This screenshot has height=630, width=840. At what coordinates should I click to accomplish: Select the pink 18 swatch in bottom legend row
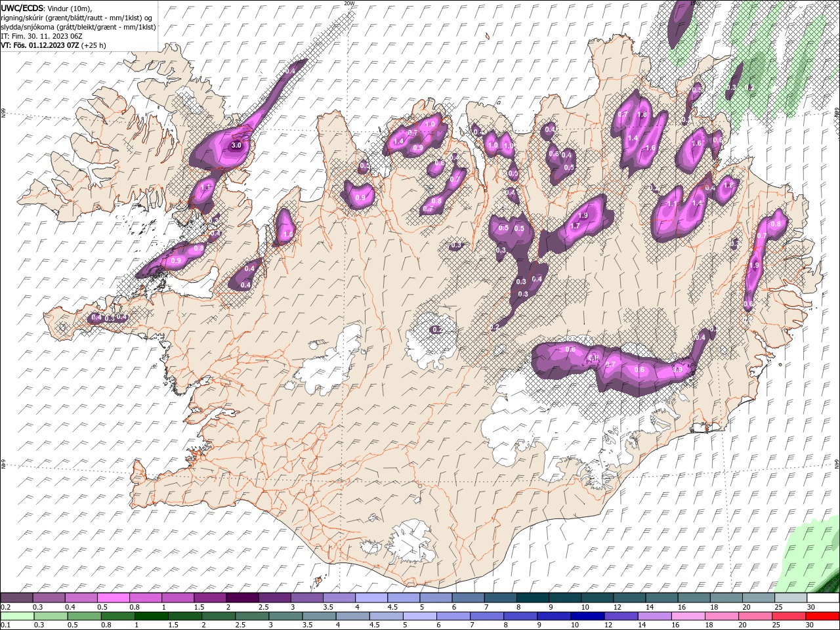point(721,616)
